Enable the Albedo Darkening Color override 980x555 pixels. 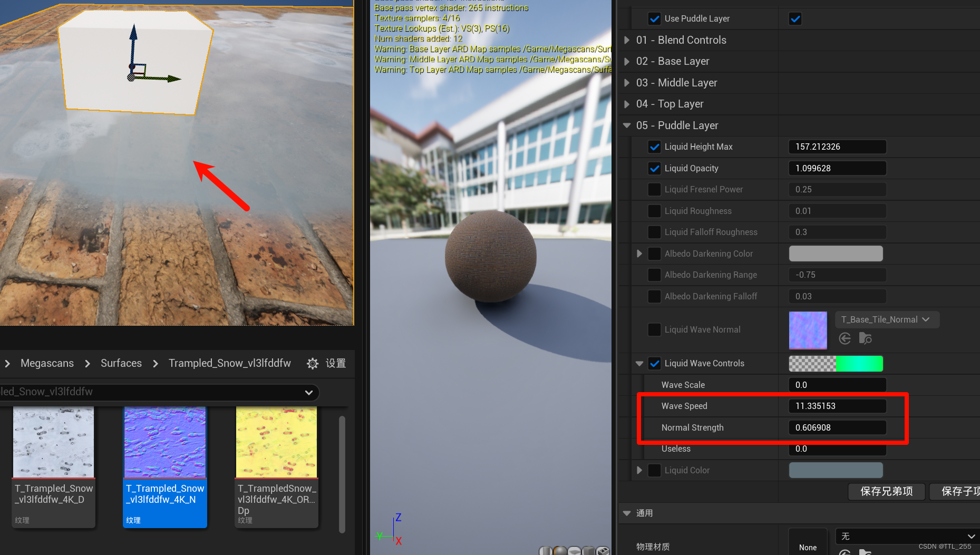[x=654, y=254]
